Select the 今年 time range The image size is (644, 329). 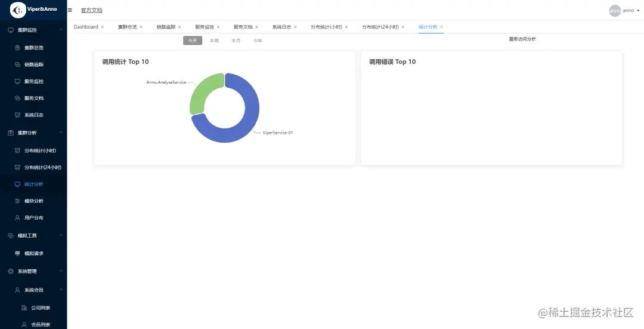258,41
